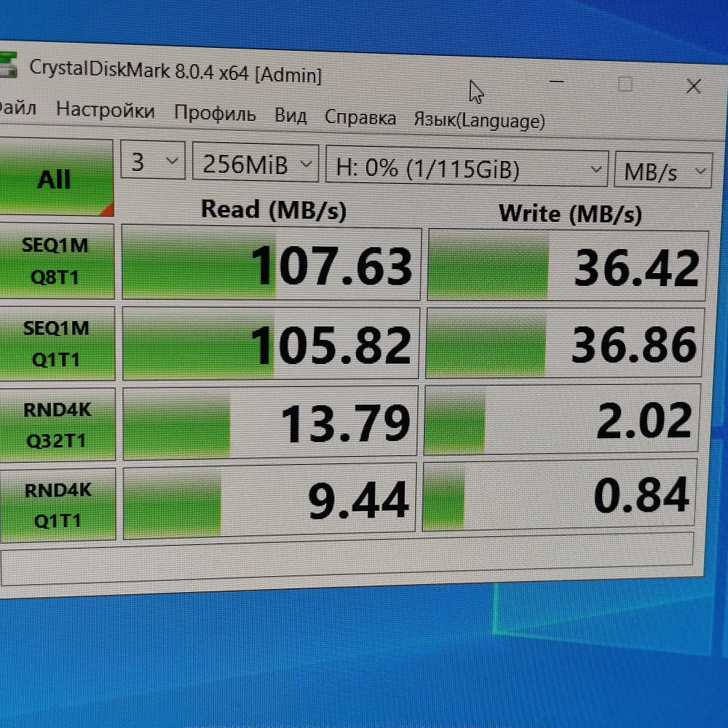Click the 2.02 write result
Viewport: 728px width, 728px height.
coord(562,420)
